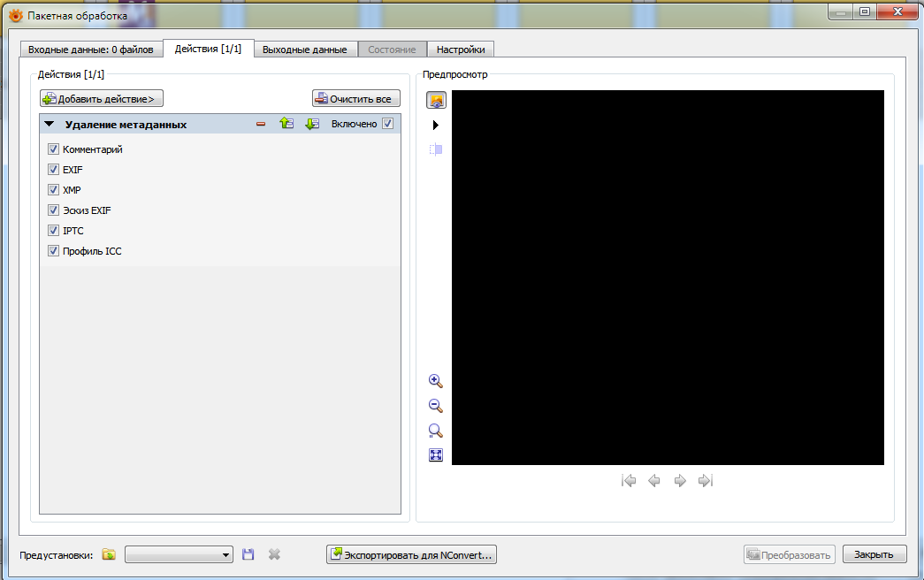Open presets folder icon next to Предустановки
This screenshot has width=924, height=580.
coord(109,554)
